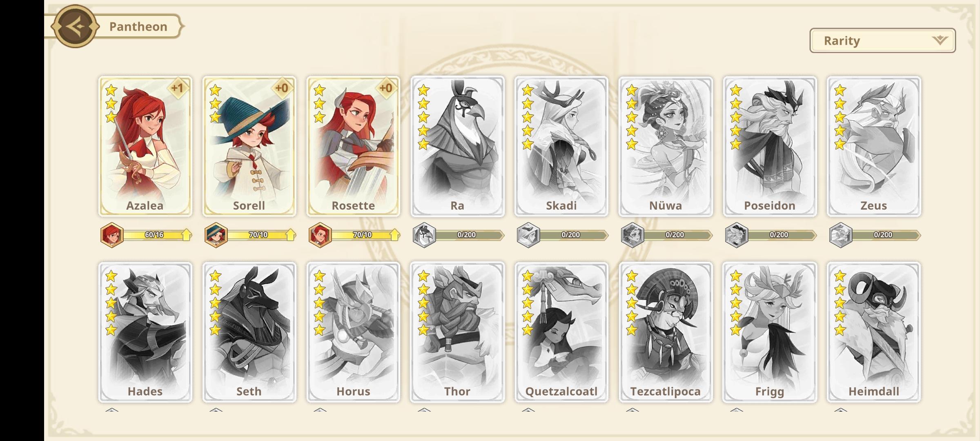The image size is (980, 441).
Task: Click the +0 badge on Rosette's card
Action: tap(386, 88)
